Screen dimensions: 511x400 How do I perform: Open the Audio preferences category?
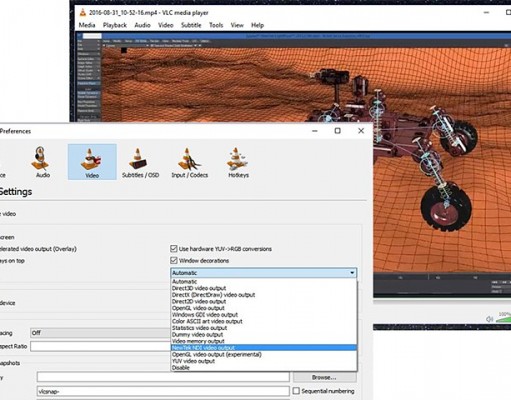(x=43, y=162)
